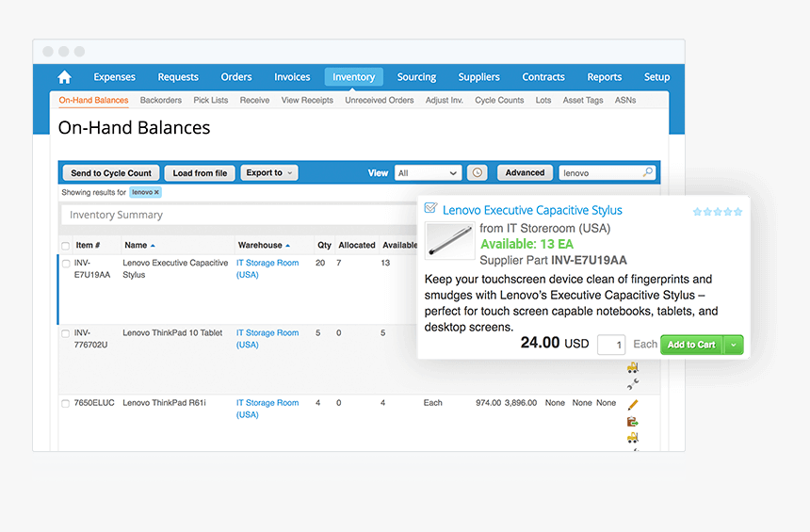Switch to Backorders subtab

pyautogui.click(x=161, y=100)
